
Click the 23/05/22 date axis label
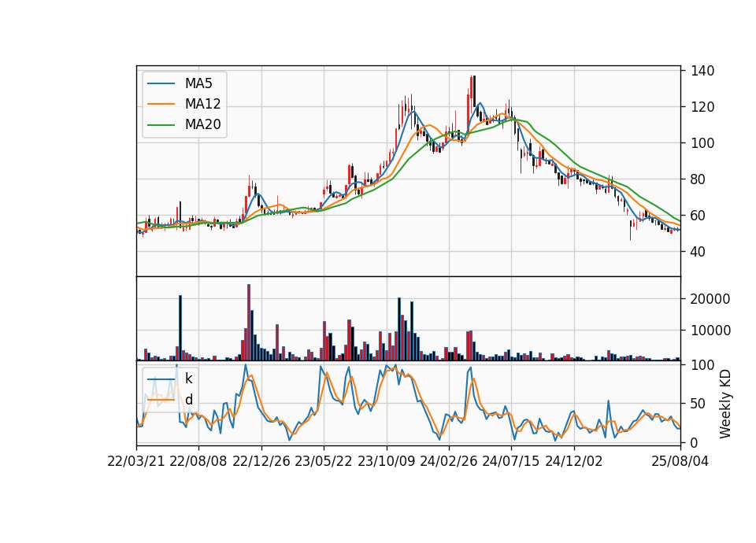point(324,461)
